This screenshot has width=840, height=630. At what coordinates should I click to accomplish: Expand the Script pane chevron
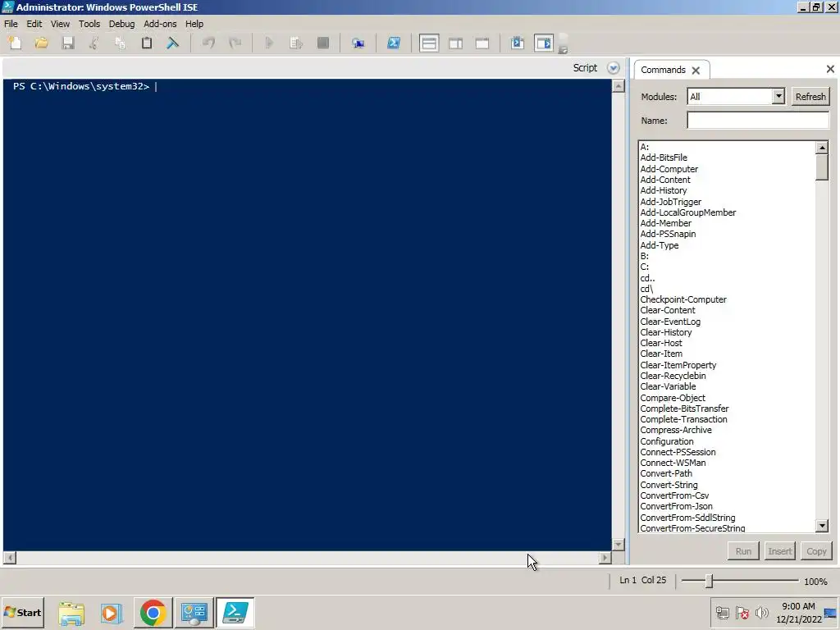click(614, 68)
